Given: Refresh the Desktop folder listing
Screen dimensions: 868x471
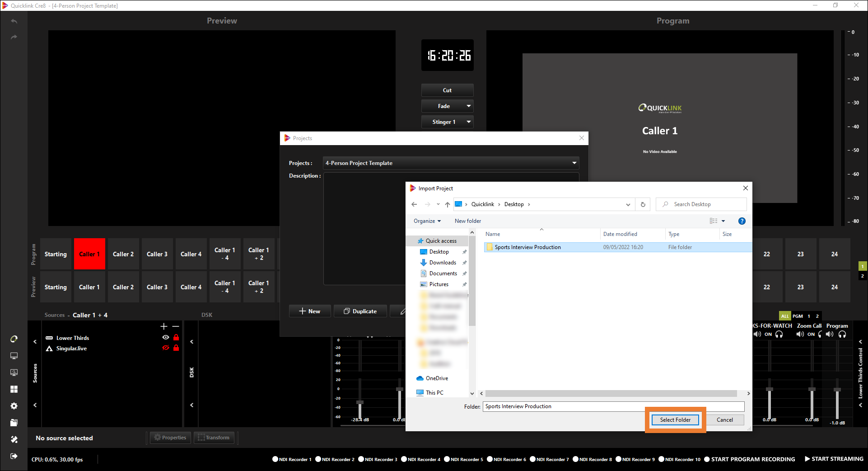Looking at the screenshot, I should (x=643, y=204).
